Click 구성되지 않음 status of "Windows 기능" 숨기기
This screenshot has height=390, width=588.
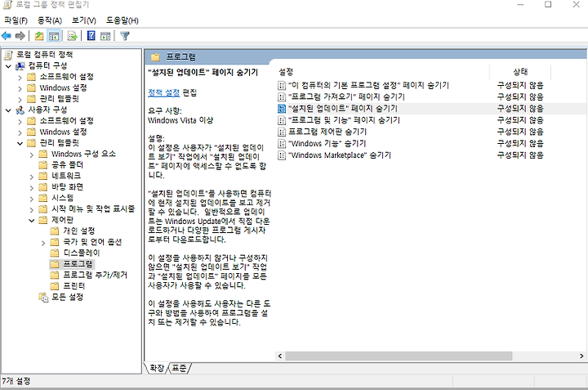coord(520,144)
